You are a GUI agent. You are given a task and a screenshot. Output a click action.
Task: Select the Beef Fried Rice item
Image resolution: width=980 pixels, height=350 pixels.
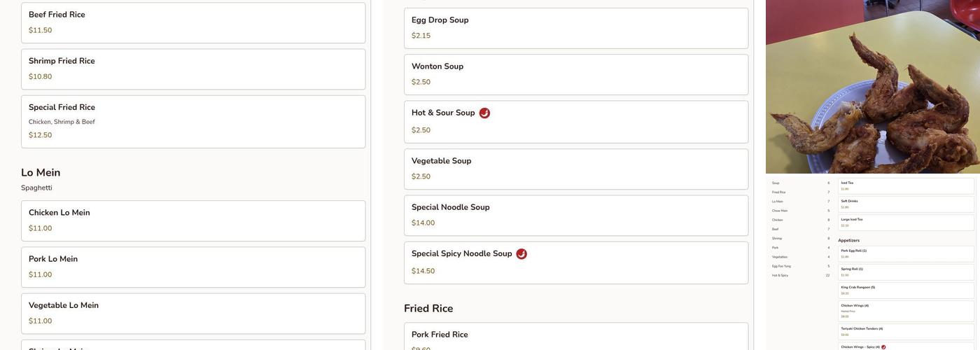click(x=193, y=22)
